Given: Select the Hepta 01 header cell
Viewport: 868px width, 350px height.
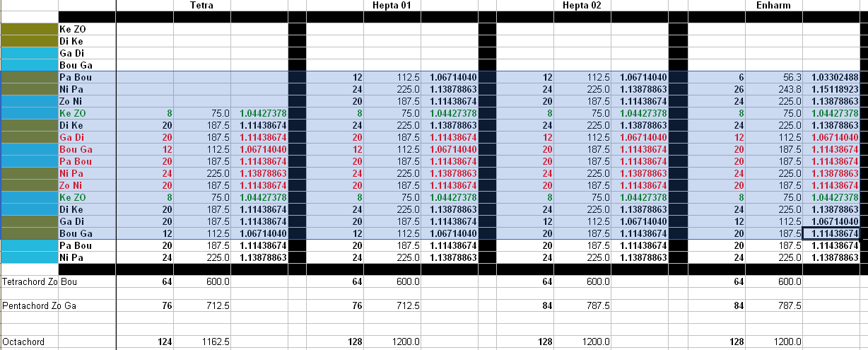Looking at the screenshot, I should [x=392, y=6].
